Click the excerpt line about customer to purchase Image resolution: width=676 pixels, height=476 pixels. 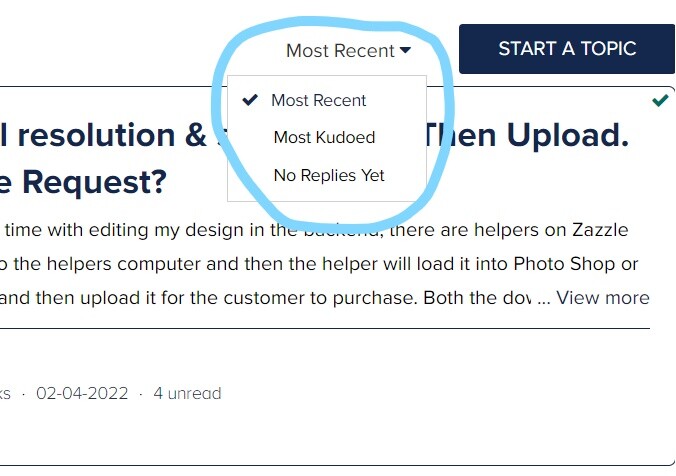275,298
